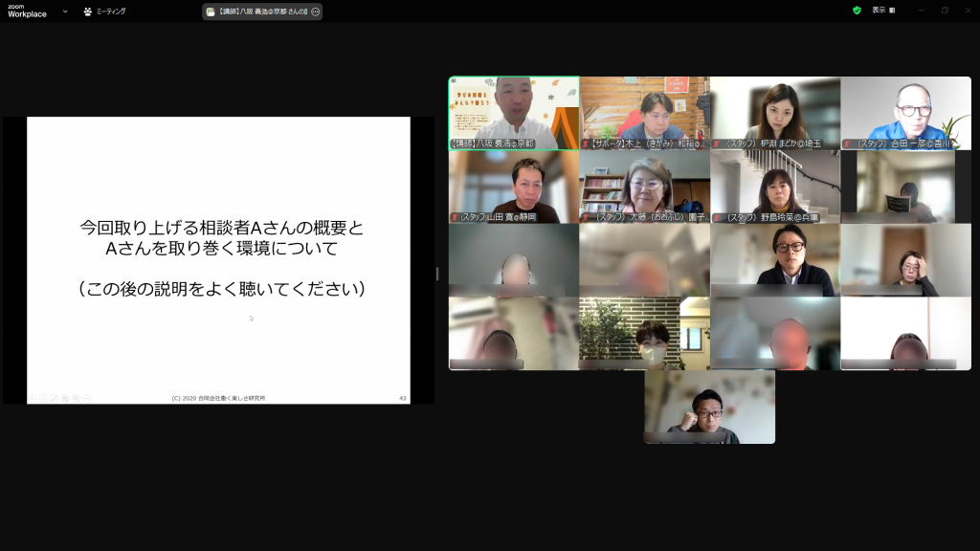Click the shared slide content area
This screenshot has height=551, width=980.
218,258
